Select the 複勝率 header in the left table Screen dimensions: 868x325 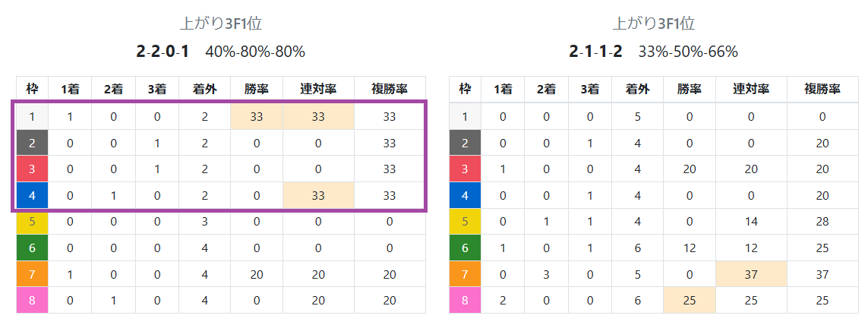click(x=390, y=89)
